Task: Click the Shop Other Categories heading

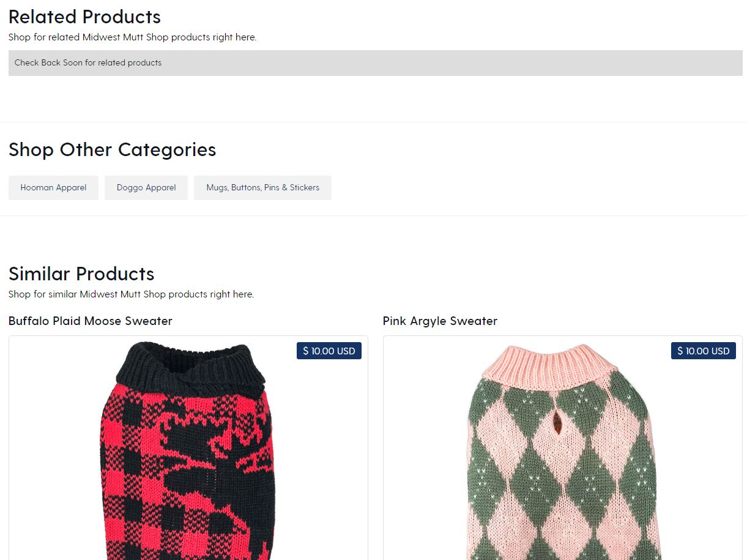Action: pyautogui.click(x=112, y=149)
